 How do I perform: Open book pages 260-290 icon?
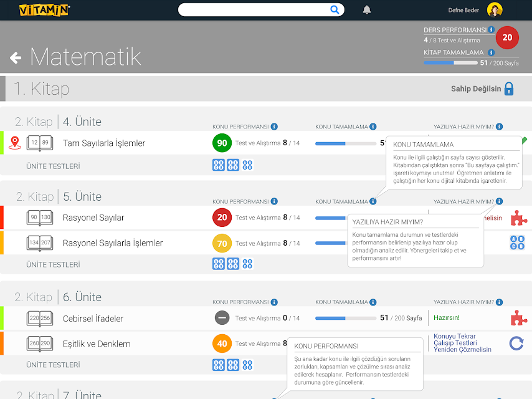coord(40,344)
